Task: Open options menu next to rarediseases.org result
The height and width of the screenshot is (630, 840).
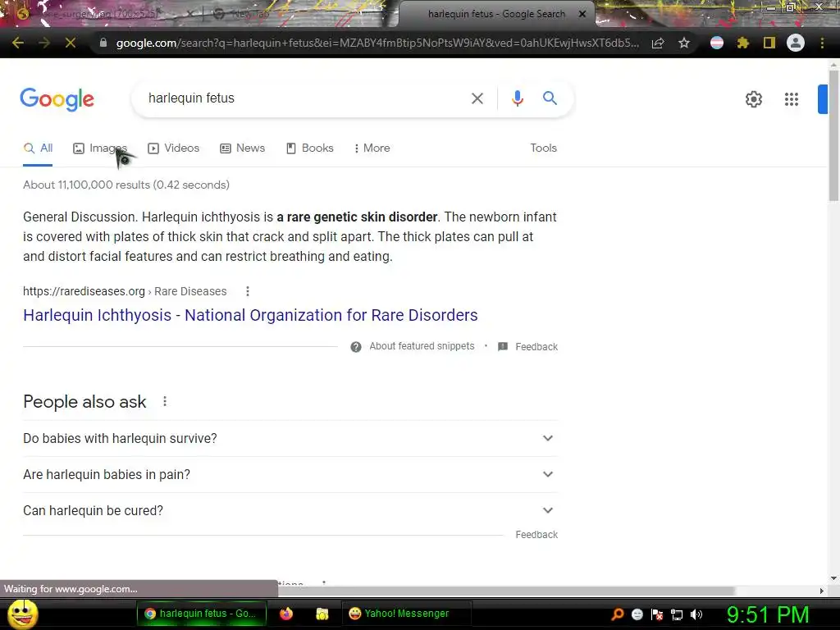Action: 248,291
